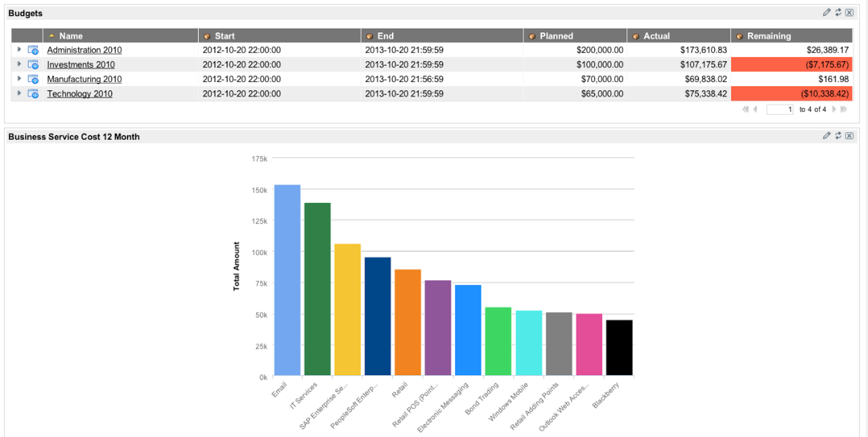Viewport: 868px width, 437px height.
Task: Sort budgets by the End column
Action: click(386, 36)
